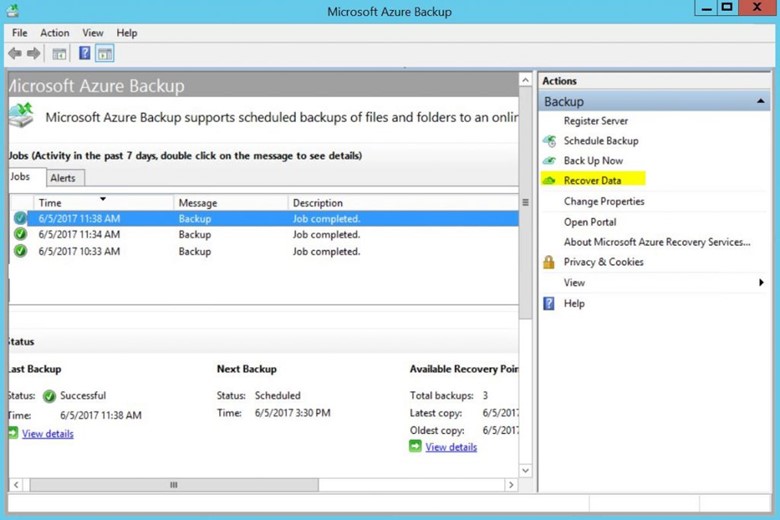Click the green check icon of 11:34 AM job
This screenshot has height=520, width=780.
20,234
